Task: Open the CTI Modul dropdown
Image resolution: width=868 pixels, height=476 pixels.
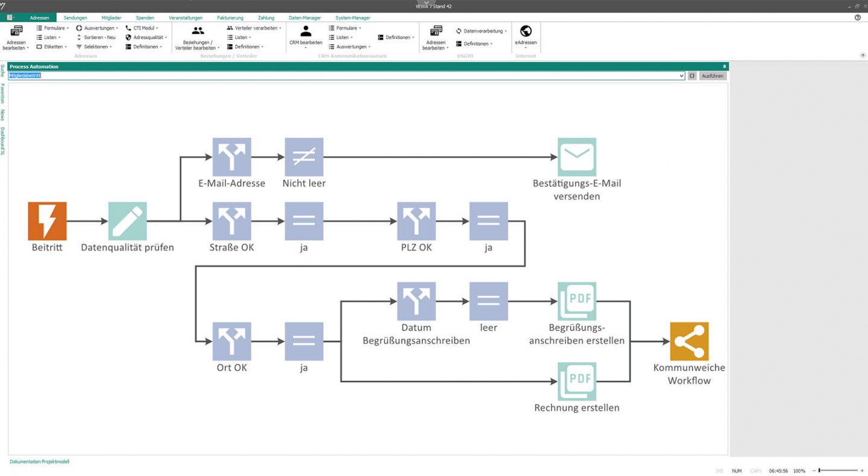Action: (142, 28)
